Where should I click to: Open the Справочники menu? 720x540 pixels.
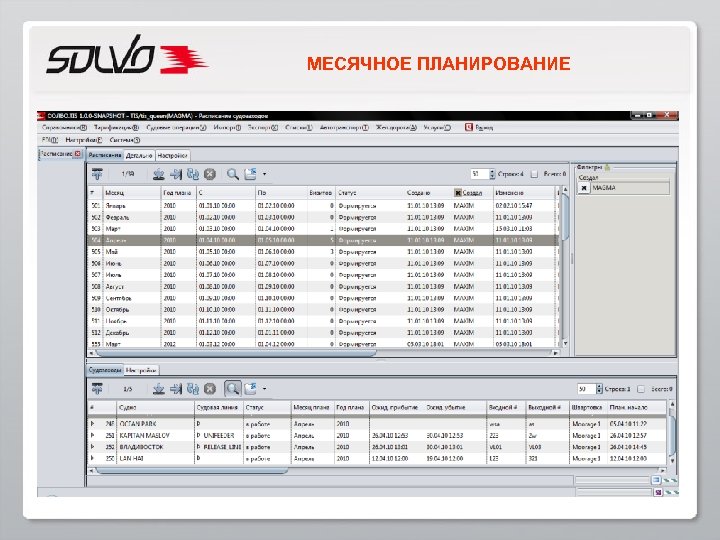64,128
